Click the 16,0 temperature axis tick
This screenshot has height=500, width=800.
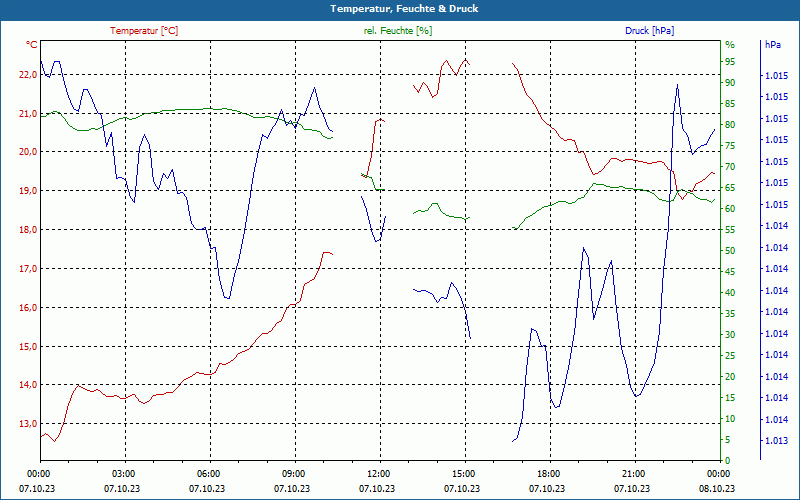click(28, 307)
